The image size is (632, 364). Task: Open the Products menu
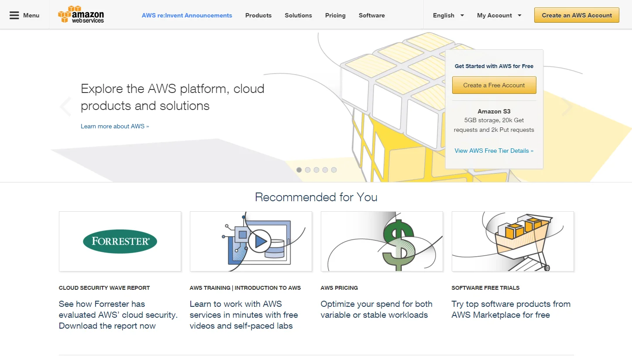click(258, 15)
